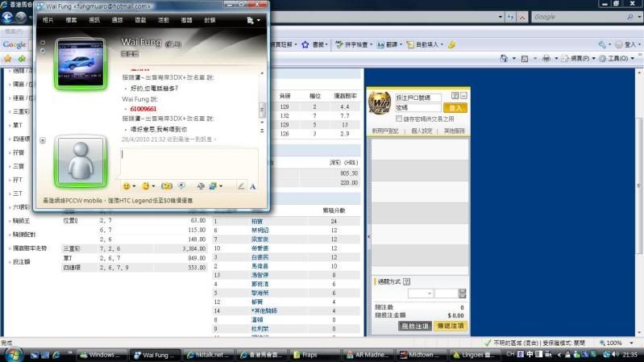The height and width of the screenshot is (362, 644).
Task: Click the 傳送注項 send bet button
Action: 451,326
